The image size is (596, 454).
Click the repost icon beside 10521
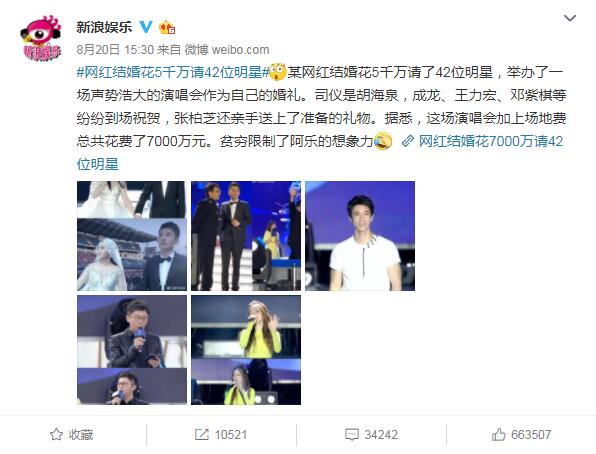click(201, 435)
